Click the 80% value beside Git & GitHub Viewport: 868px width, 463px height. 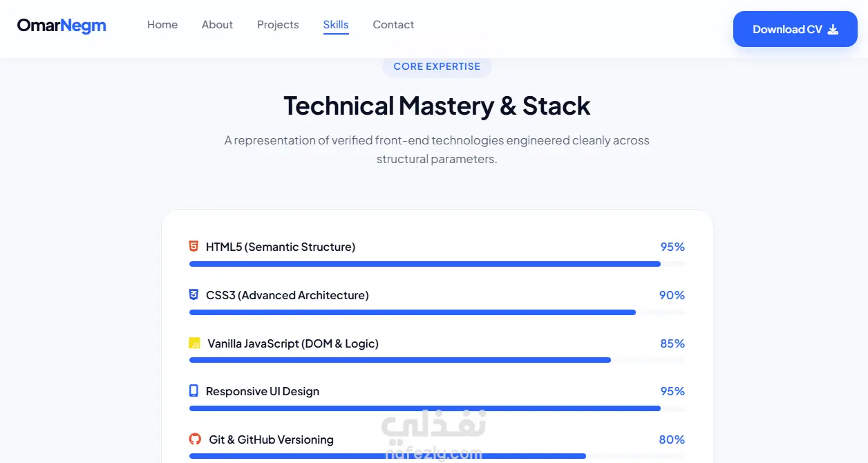tap(672, 440)
